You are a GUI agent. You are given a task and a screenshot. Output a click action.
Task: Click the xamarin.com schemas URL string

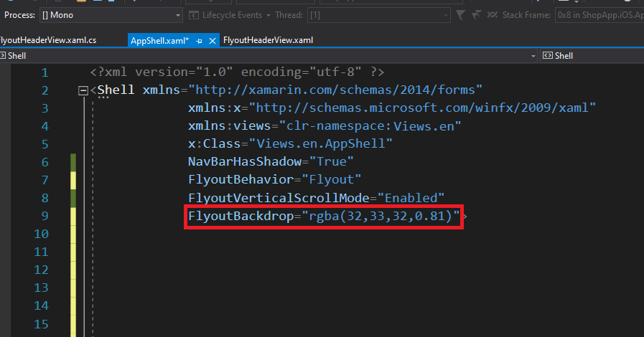335,90
